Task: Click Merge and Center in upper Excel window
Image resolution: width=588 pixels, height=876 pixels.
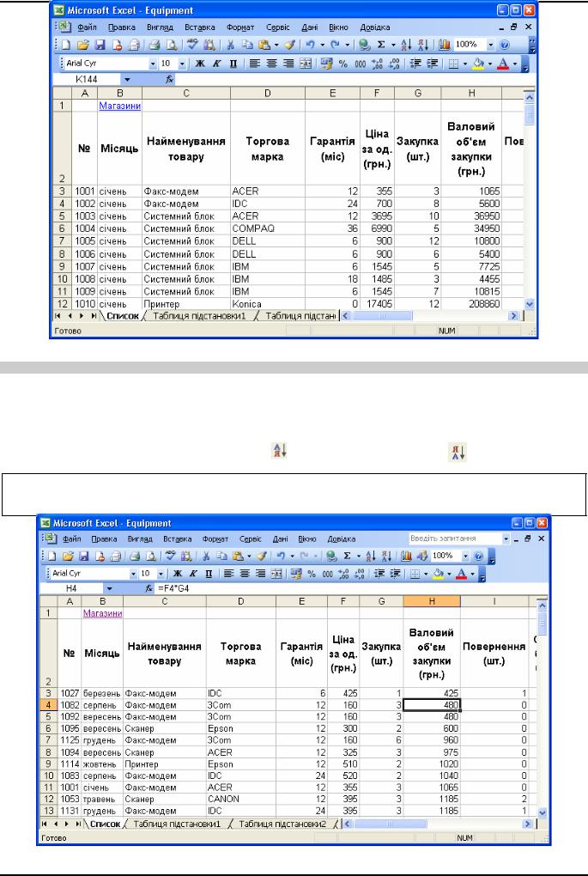Action: pyautogui.click(x=306, y=64)
